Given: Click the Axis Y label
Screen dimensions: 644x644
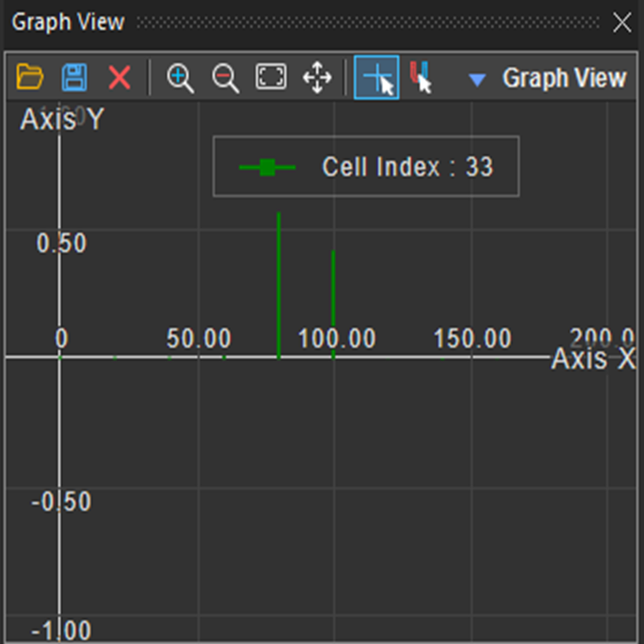Looking at the screenshot, I should point(62,119).
